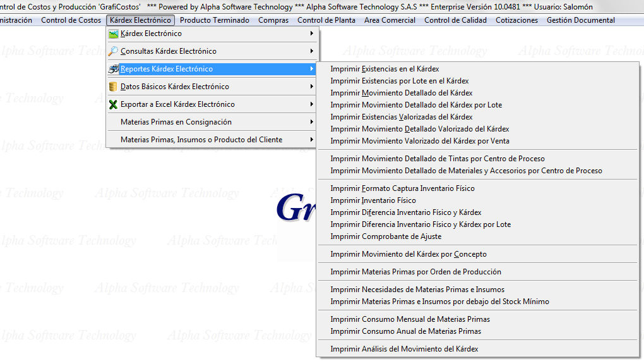Image resolution: width=644 pixels, height=361 pixels.
Task: Choose Imprimir Inventario Físico
Action: [373, 200]
